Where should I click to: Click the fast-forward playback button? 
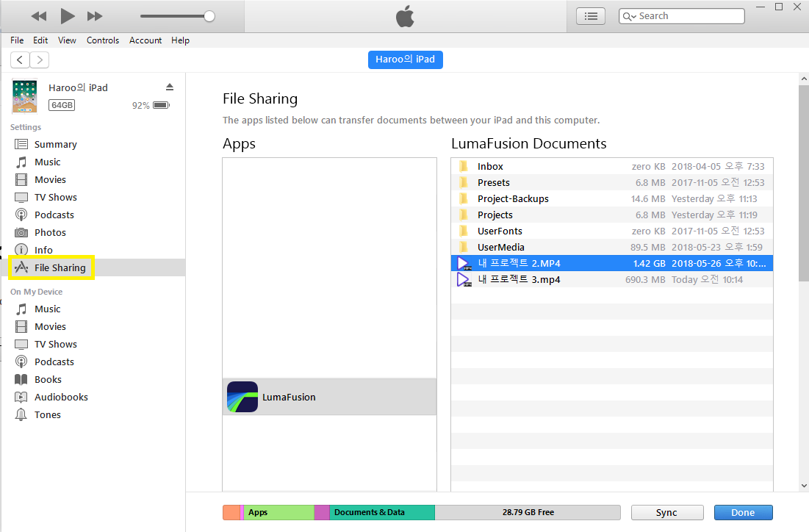coord(94,16)
